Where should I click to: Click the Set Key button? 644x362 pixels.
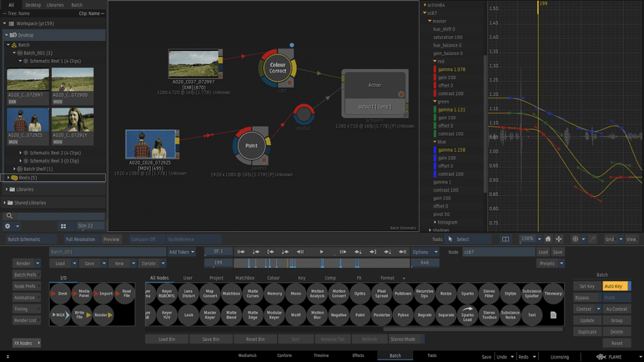(x=587, y=286)
